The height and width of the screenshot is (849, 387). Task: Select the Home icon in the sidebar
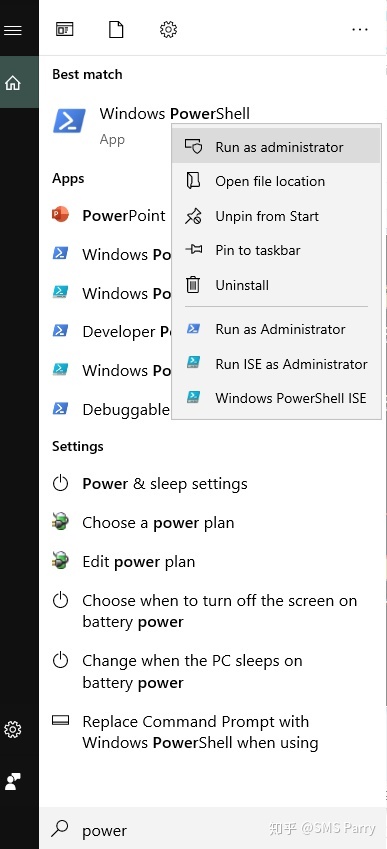click(12, 83)
